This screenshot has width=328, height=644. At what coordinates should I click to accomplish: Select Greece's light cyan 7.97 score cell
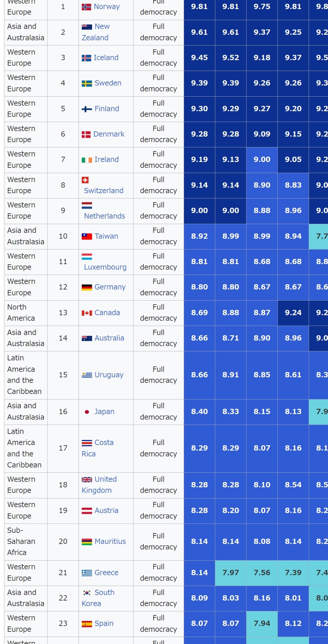[x=230, y=573]
